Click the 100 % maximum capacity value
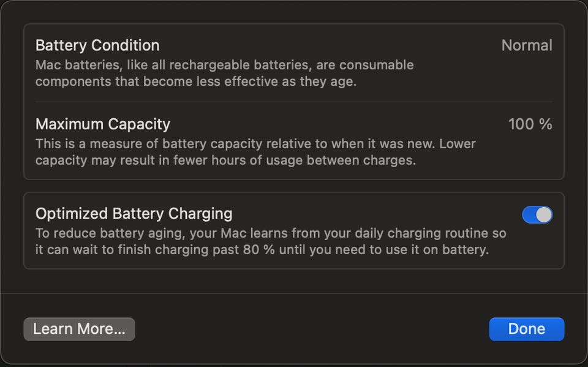588x367 pixels. click(x=530, y=124)
